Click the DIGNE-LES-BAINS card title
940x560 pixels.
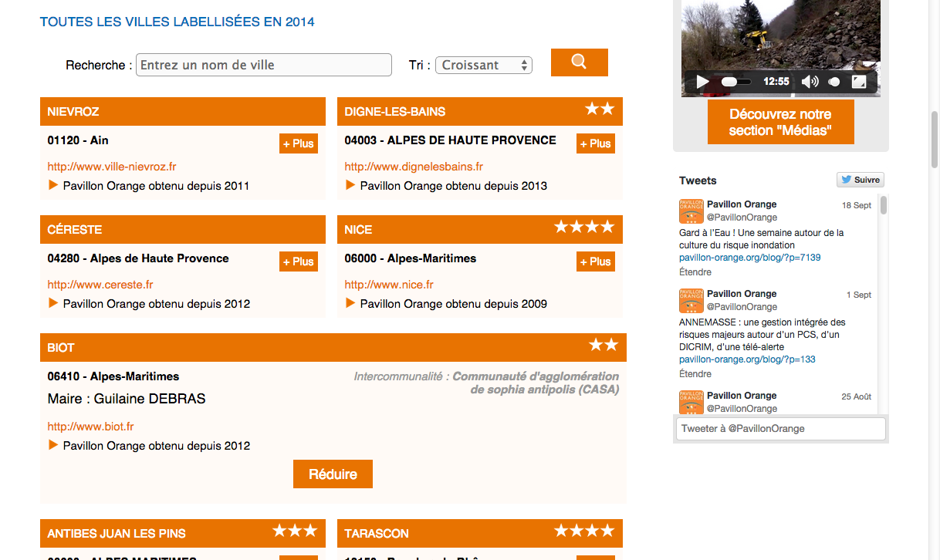395,112
